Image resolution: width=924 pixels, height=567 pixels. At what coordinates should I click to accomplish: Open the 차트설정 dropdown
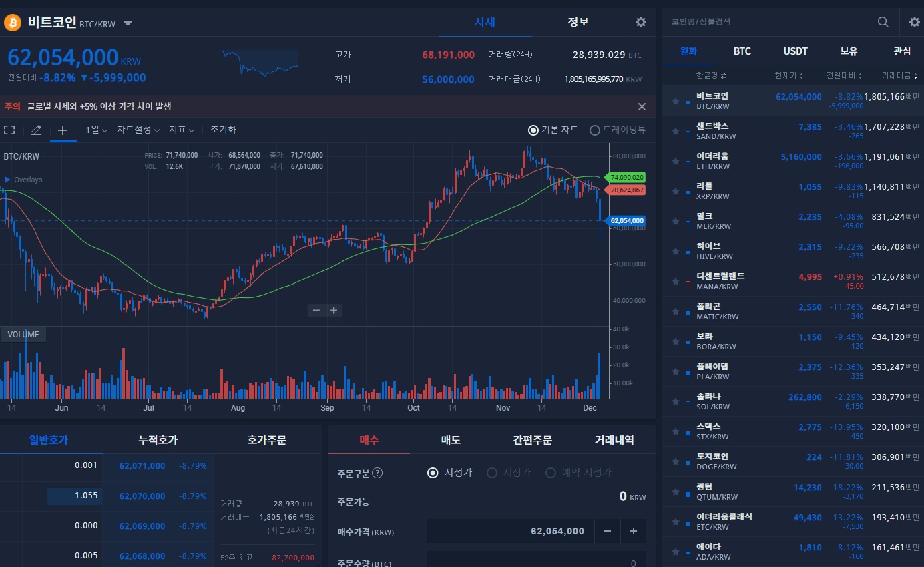tap(138, 130)
